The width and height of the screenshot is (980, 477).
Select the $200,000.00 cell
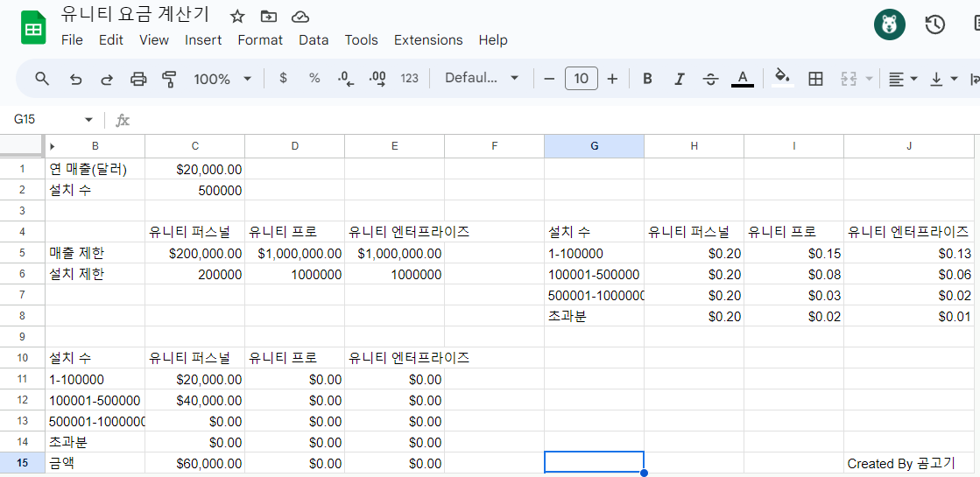coord(195,254)
